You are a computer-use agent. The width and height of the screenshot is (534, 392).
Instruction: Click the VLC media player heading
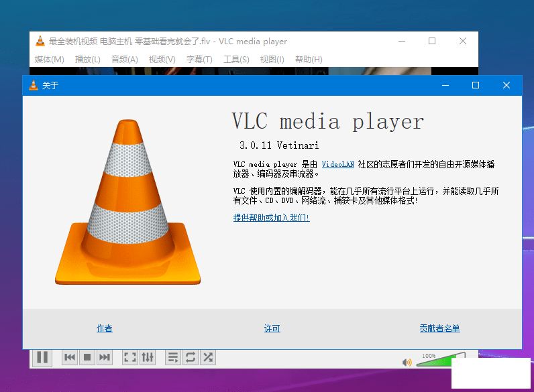pos(328,121)
